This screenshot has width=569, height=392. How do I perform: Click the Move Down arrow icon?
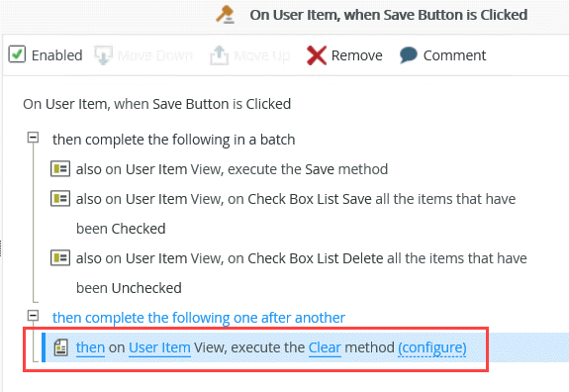(x=104, y=55)
